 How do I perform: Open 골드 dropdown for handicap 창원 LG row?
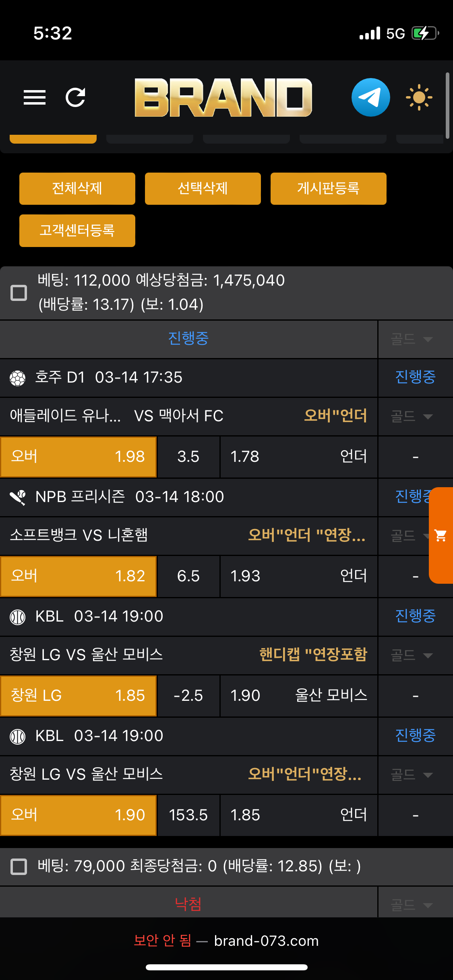412,655
